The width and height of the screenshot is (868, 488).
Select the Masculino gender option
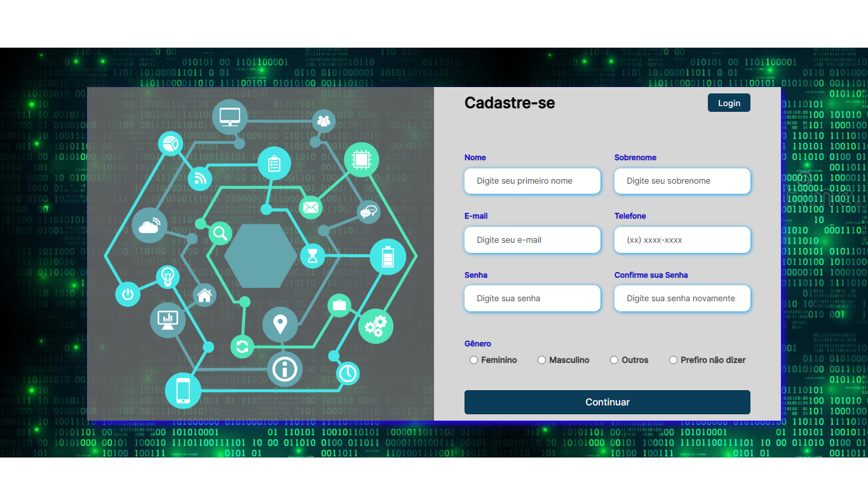pyautogui.click(x=541, y=360)
